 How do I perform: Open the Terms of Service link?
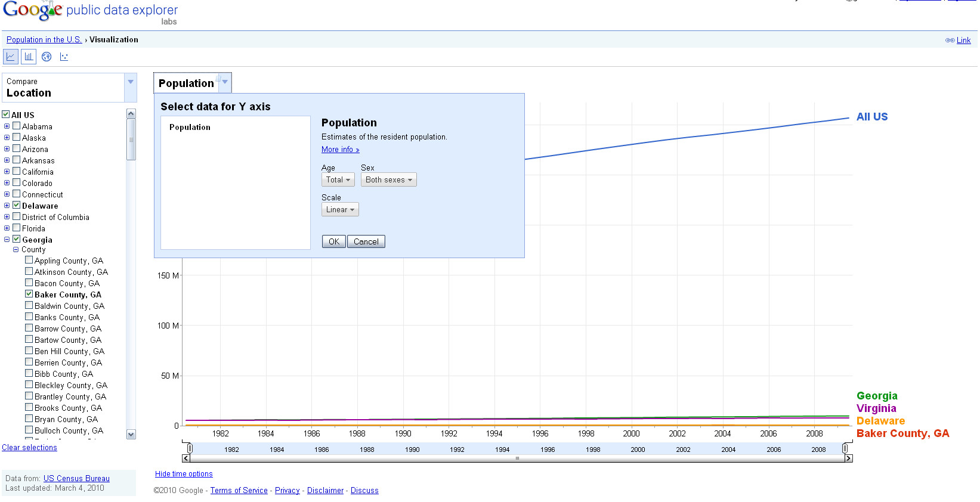(x=239, y=491)
